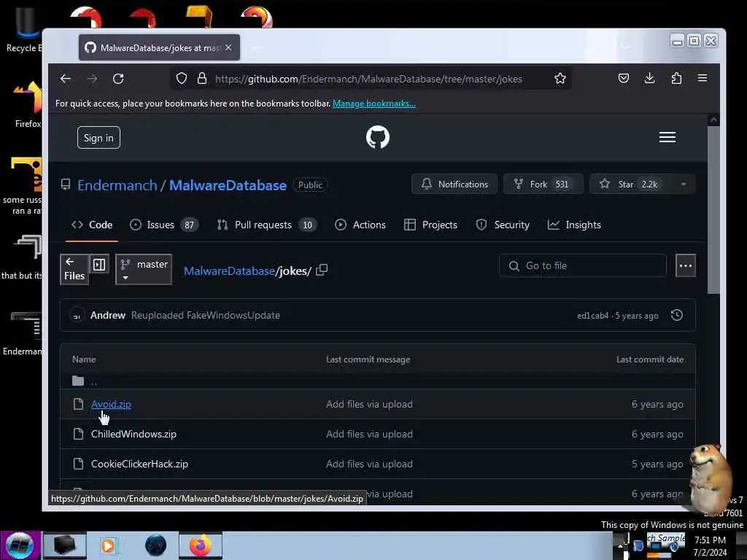Close the MalwareDatabase browser tab

228,47
